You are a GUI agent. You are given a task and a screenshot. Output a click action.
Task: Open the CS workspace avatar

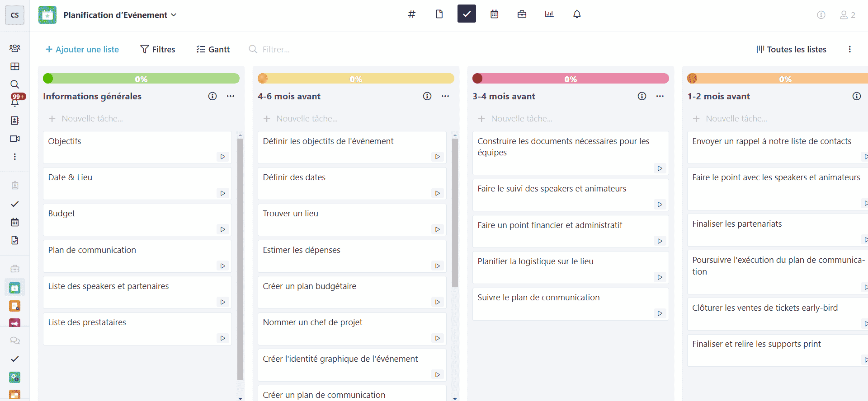[14, 15]
